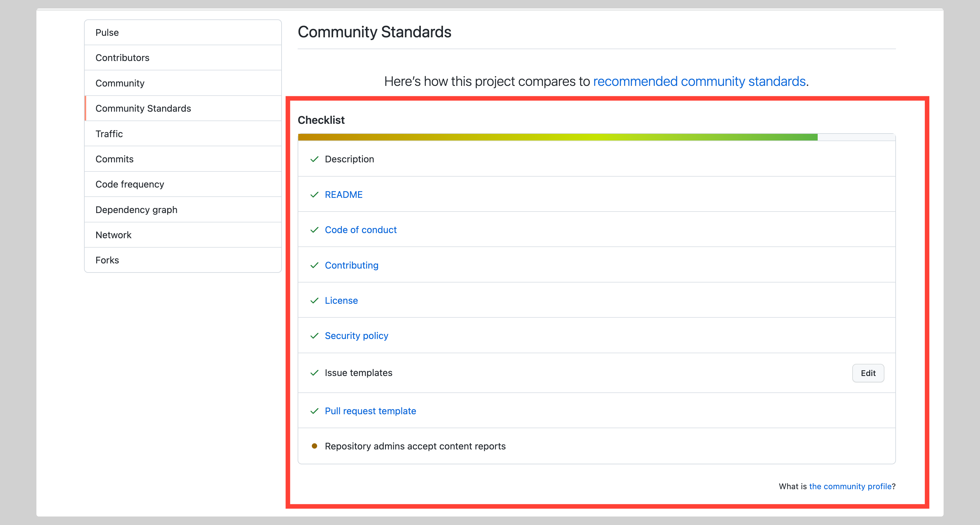Go to the Forks sidebar item

pos(107,260)
